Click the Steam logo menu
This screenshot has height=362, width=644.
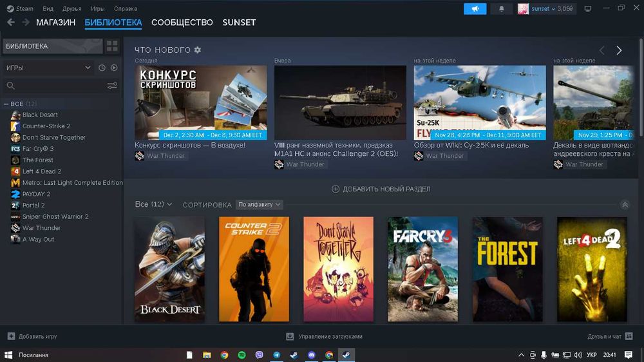20,8
